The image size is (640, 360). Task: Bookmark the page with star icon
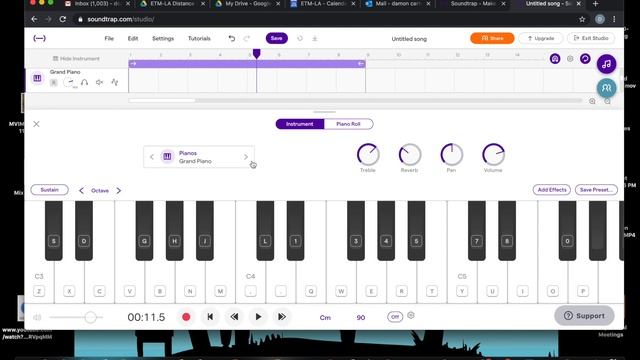point(582,19)
